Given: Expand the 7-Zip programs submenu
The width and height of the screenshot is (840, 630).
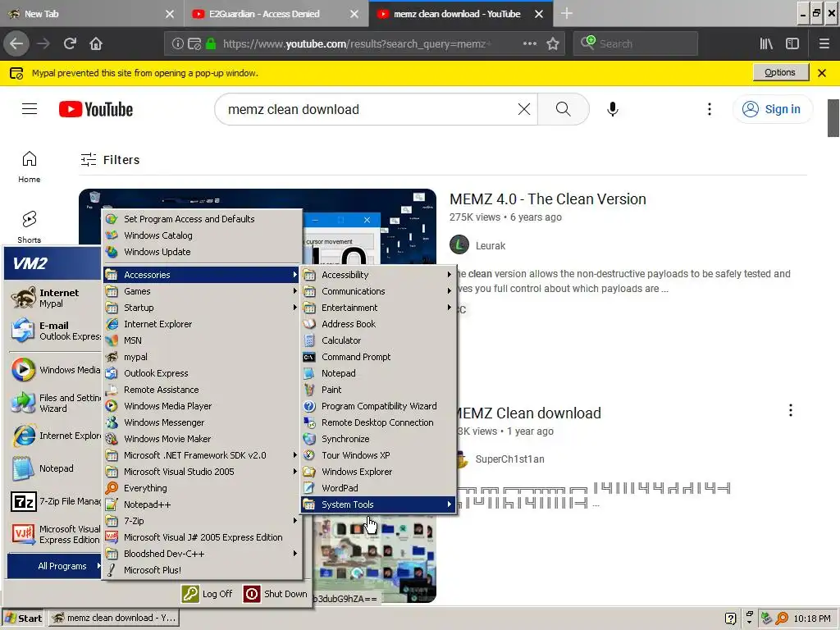Looking at the screenshot, I should click(x=202, y=521).
